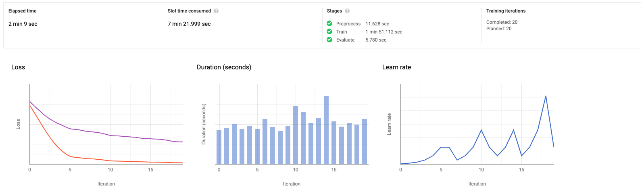Click the Duration (seconds) chart title
This screenshot has width=644, height=196.
tap(224, 67)
